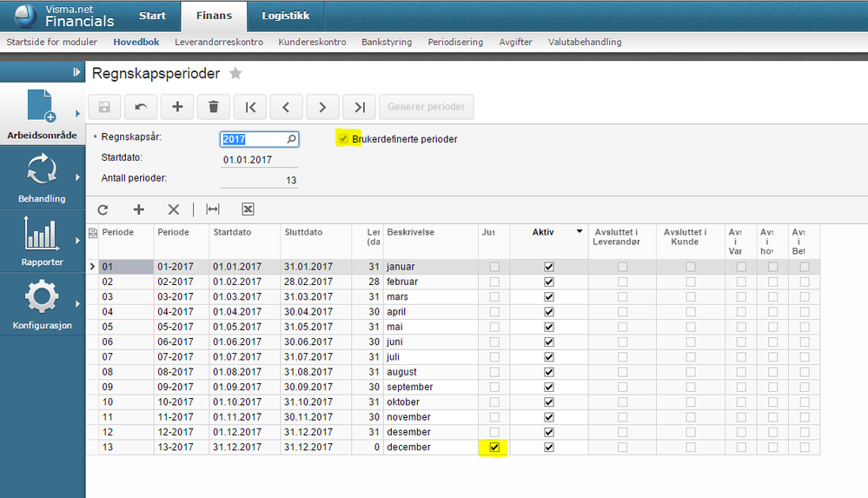
Task: Open the Logistikk tab
Action: 286,16
